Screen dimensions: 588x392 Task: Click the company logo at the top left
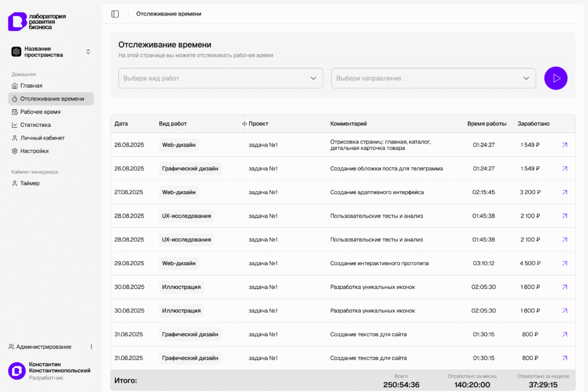pos(37,21)
